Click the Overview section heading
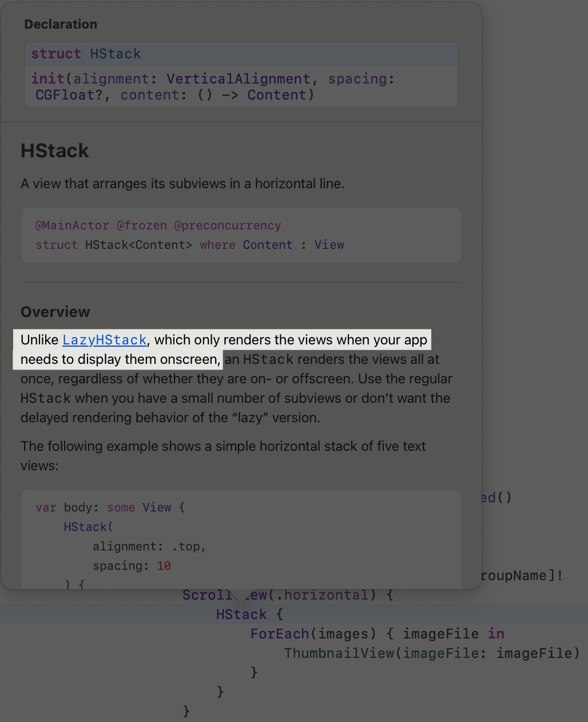The image size is (588, 722). point(55,312)
